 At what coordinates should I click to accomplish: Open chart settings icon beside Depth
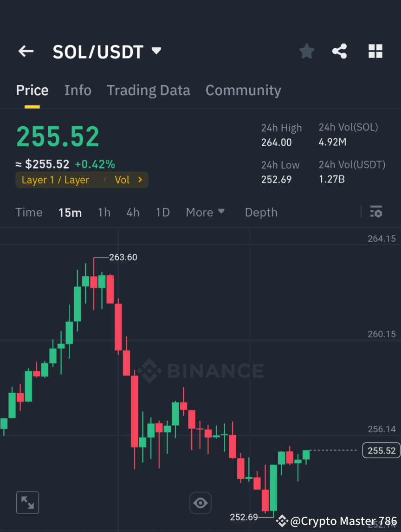(376, 212)
